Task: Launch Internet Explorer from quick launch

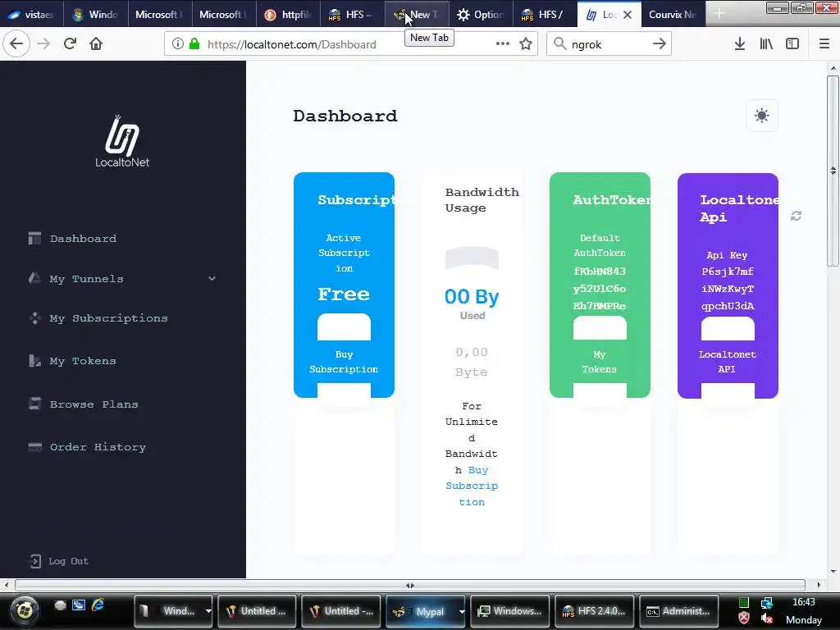Action: tap(98, 605)
